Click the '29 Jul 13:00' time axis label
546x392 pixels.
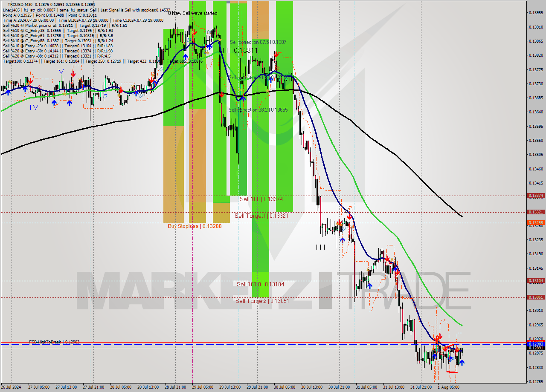click(230, 387)
